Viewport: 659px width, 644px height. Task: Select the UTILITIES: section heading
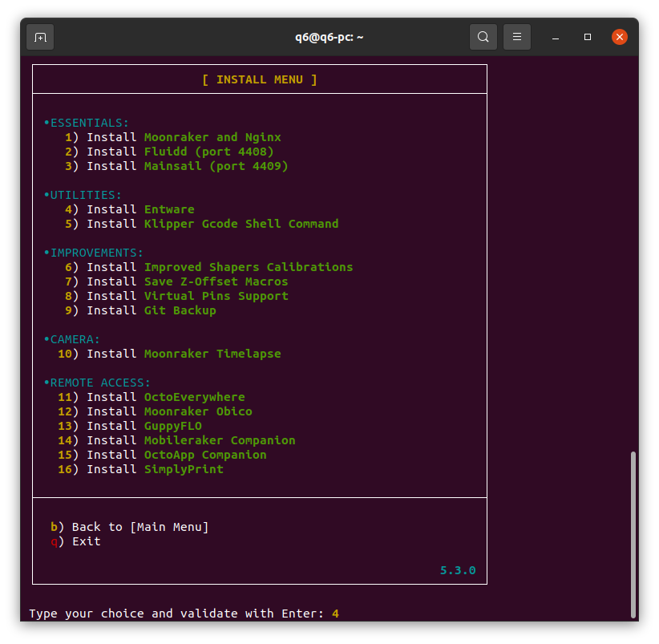point(83,195)
